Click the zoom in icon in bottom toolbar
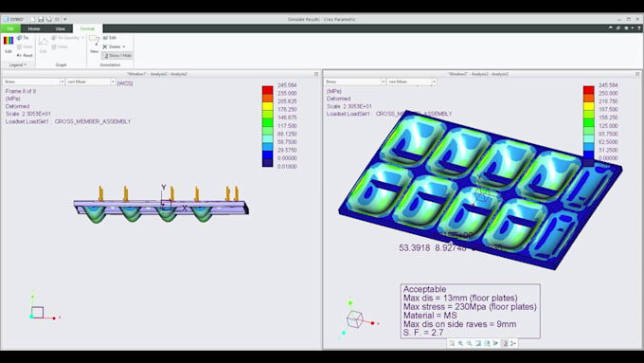Screen dimensions: 644x363 [460, 343]
